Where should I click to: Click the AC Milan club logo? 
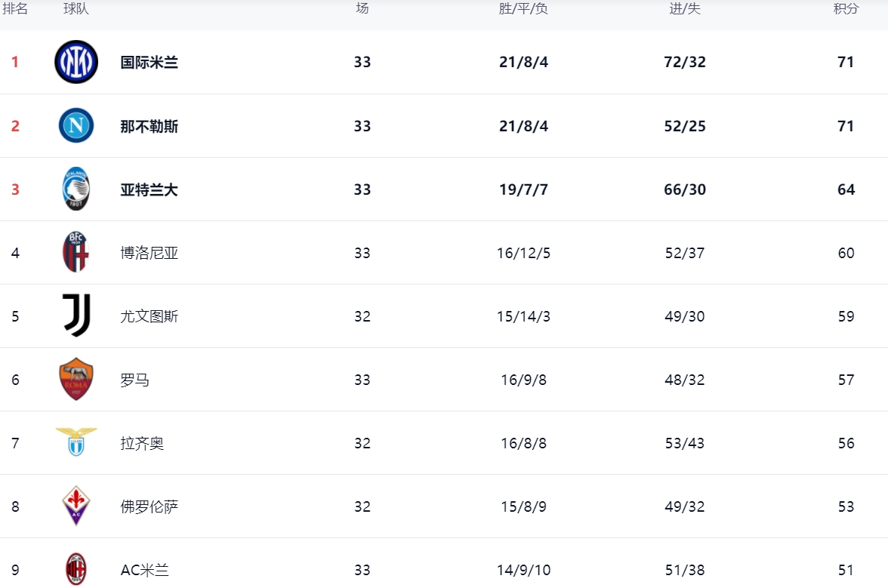[x=76, y=569]
